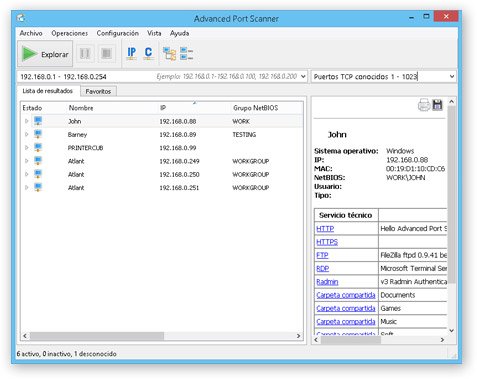Sort by the Estado column header
Image resolution: width=477 pixels, height=379 pixels.
coord(32,108)
